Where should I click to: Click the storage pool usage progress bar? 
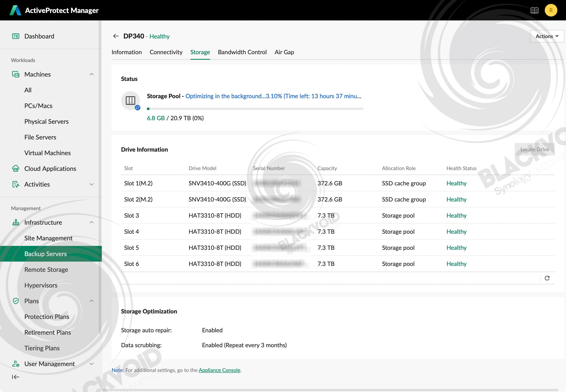click(x=255, y=109)
